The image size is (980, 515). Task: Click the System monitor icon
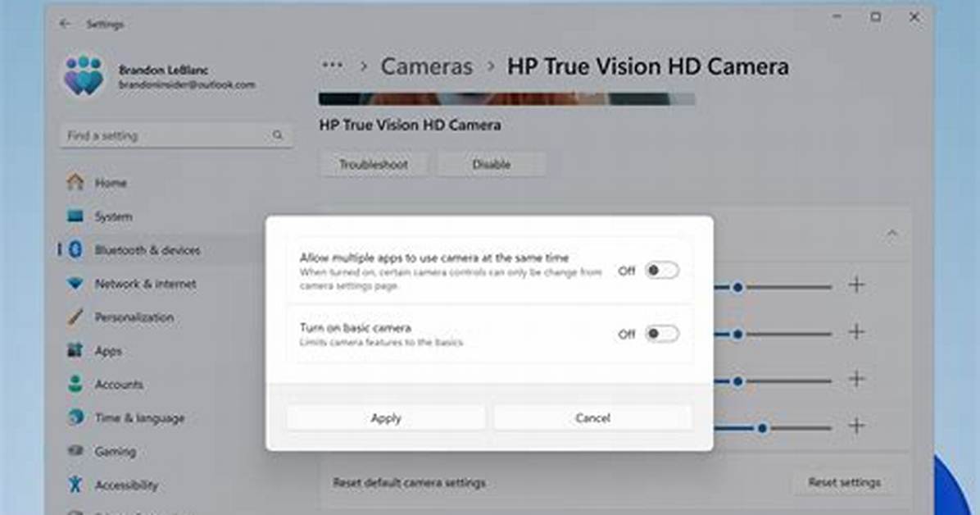tap(75, 216)
